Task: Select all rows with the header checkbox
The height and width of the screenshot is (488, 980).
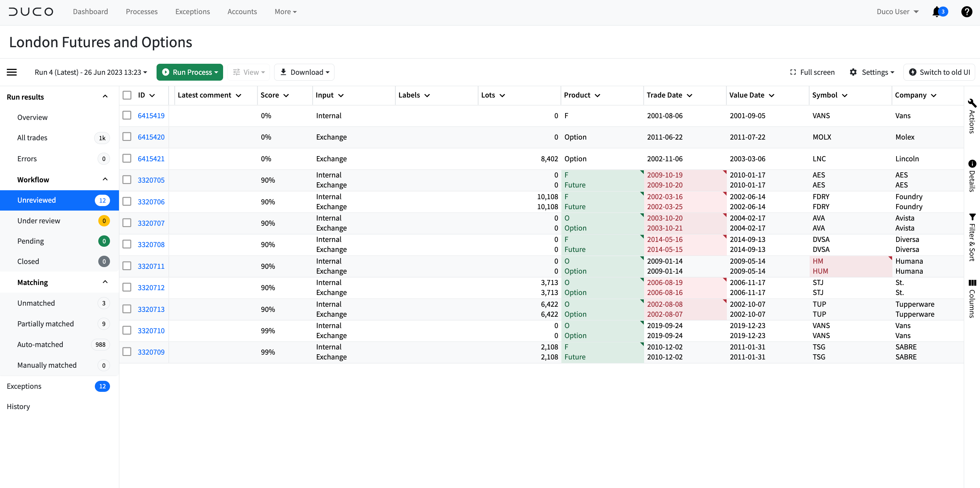Action: (x=127, y=95)
